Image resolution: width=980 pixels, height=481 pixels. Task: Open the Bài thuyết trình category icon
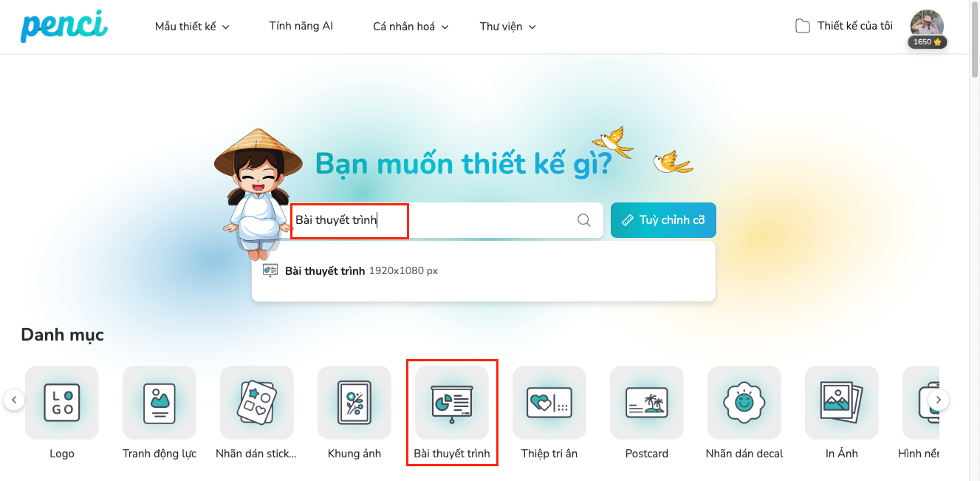point(452,403)
